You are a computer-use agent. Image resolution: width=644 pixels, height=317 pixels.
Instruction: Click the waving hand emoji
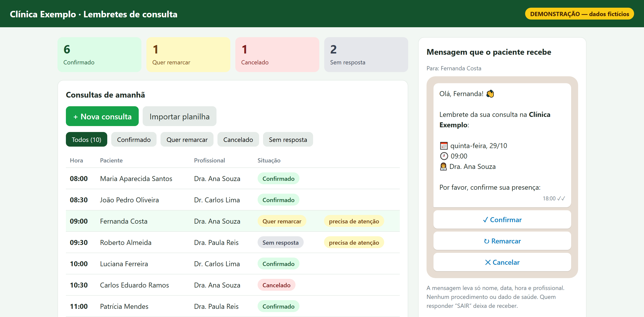click(x=490, y=94)
